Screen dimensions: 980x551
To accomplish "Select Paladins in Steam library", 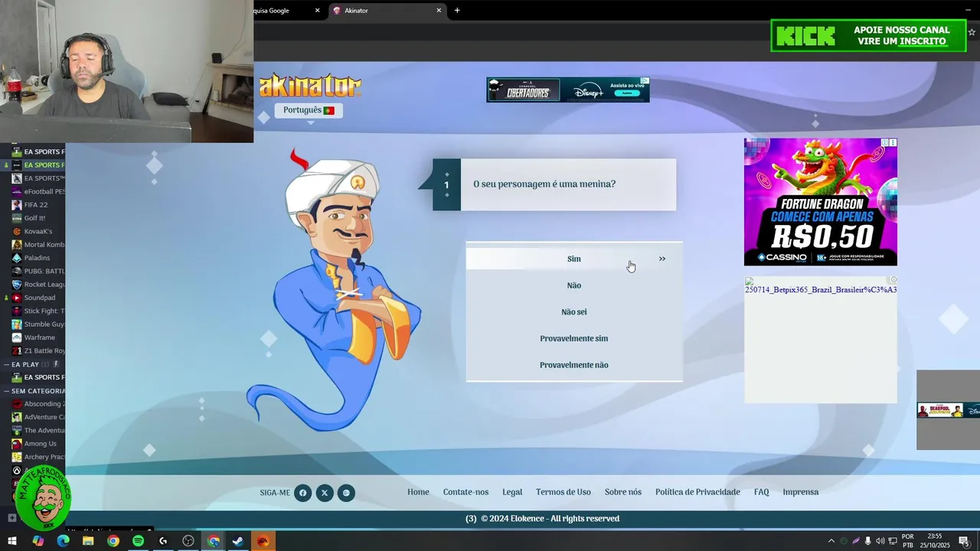I will pyautogui.click(x=38, y=258).
